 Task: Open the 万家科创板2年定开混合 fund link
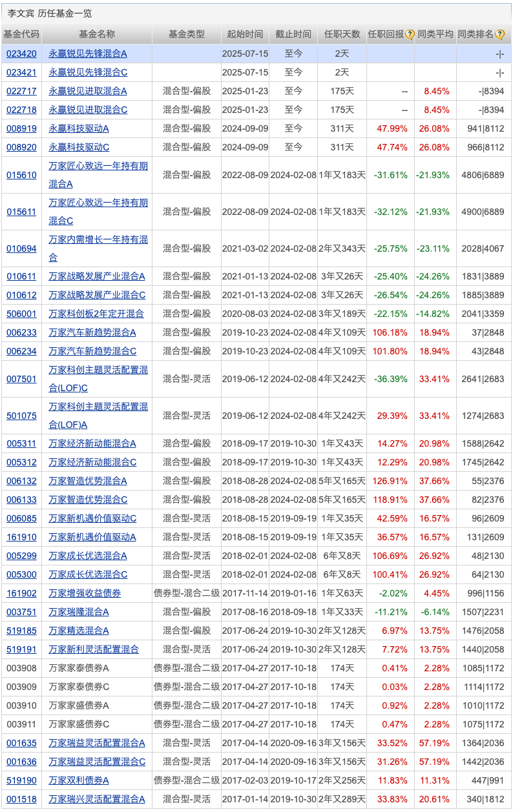pyautogui.click(x=96, y=314)
